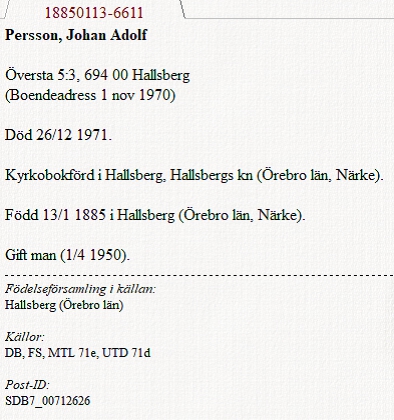Viewport: 394px width, 420px height.
Task: Click the Hallsberg (Örebro län) parish text
Action: pos(64,305)
